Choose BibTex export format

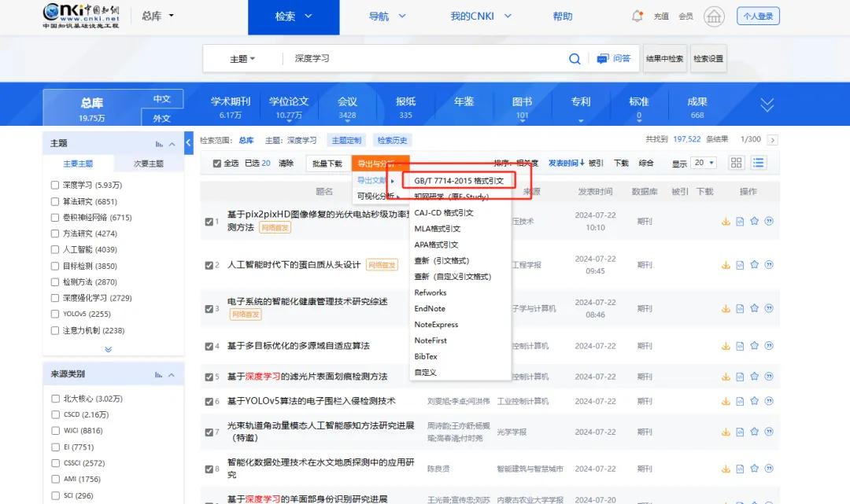pyautogui.click(x=426, y=357)
